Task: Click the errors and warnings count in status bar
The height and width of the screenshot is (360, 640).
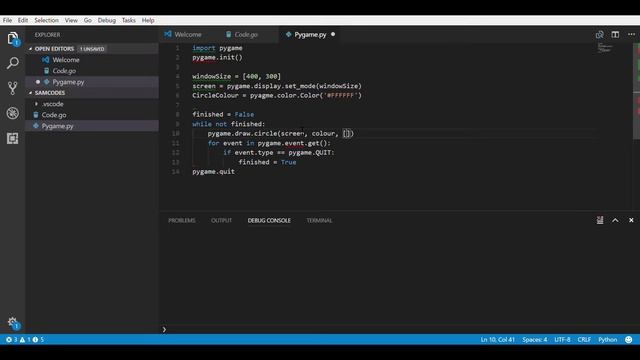Action: 25,340
